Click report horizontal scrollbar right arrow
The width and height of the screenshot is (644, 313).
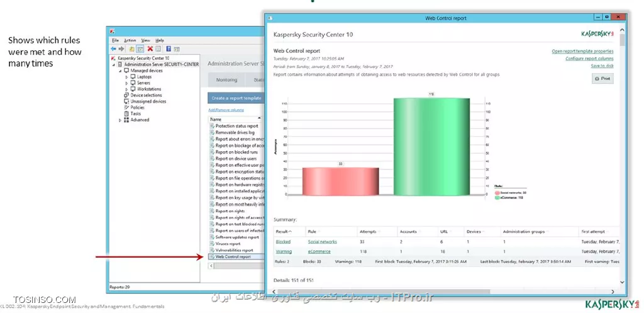(x=613, y=292)
